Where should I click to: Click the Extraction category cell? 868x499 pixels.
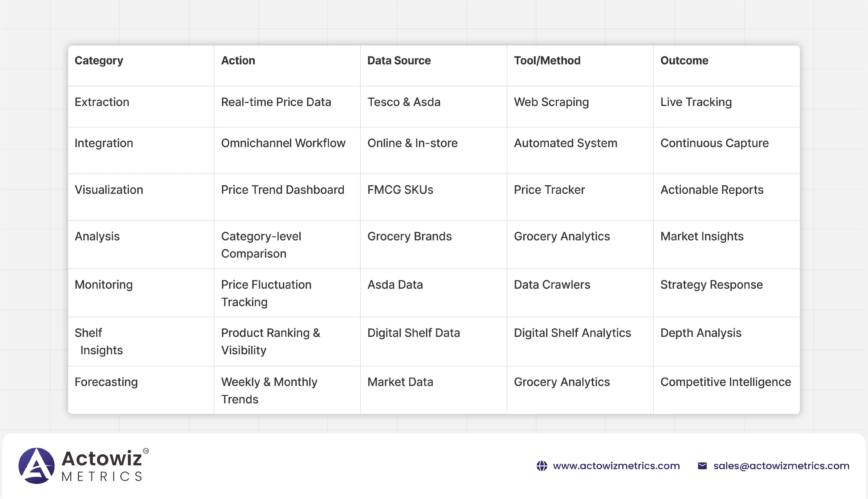pos(102,102)
